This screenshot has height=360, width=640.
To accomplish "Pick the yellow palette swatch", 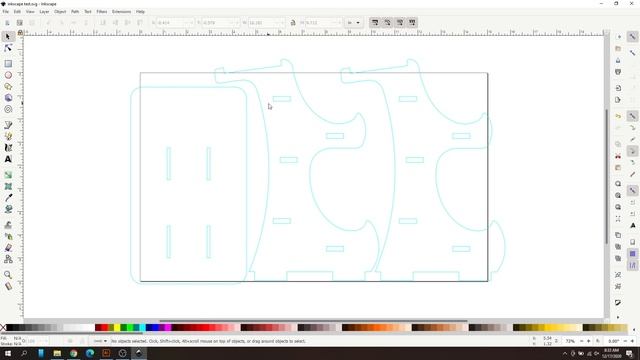I will point(117,327).
